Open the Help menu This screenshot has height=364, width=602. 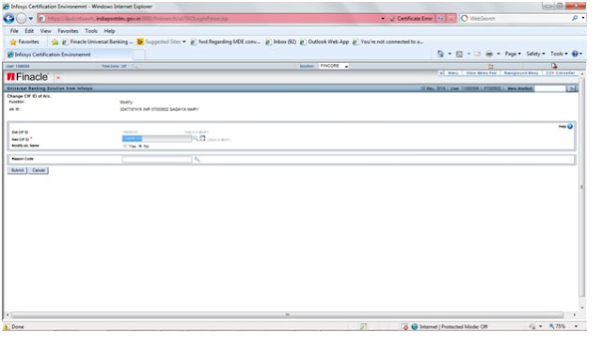(x=109, y=31)
